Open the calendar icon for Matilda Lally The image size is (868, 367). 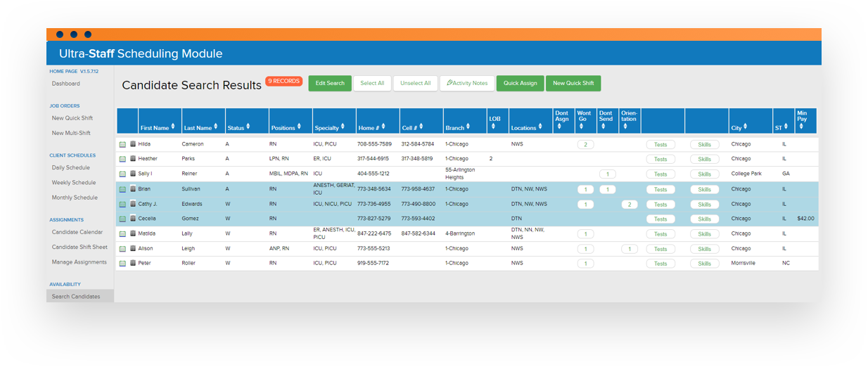(122, 233)
